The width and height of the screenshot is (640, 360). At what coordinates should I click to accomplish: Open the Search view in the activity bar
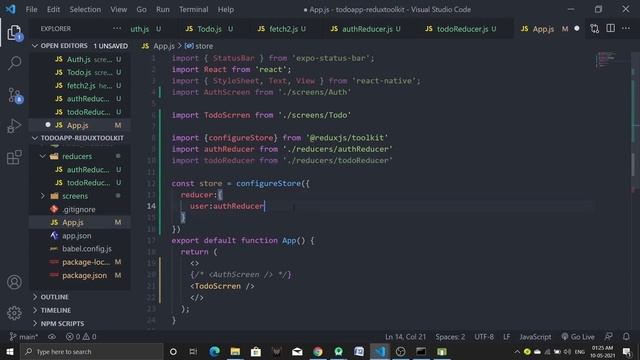pyautogui.click(x=14, y=63)
